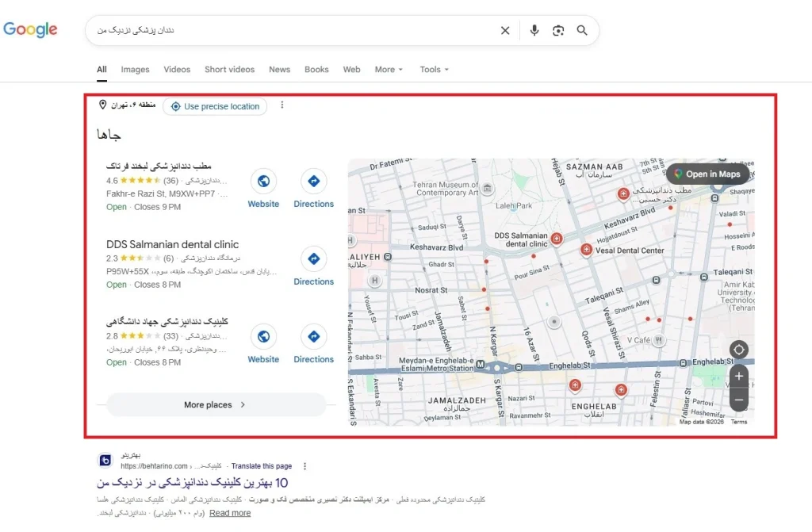
Task: Open the Books tab
Action: (316, 70)
